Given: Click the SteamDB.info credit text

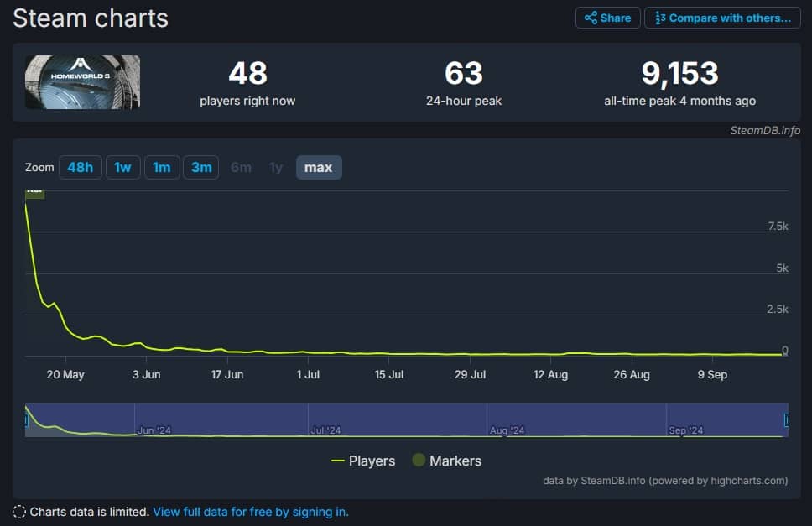Looking at the screenshot, I should coord(765,131).
